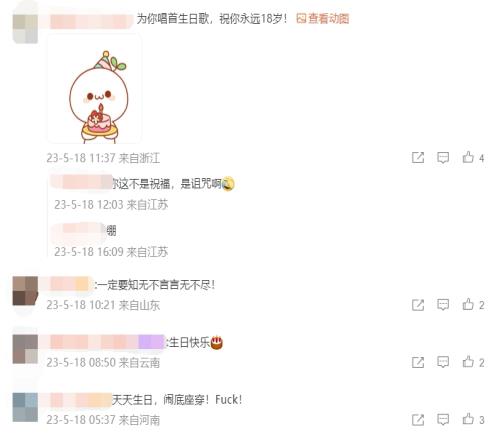
Task: Reply to the Henan comment
Action: click(x=443, y=419)
